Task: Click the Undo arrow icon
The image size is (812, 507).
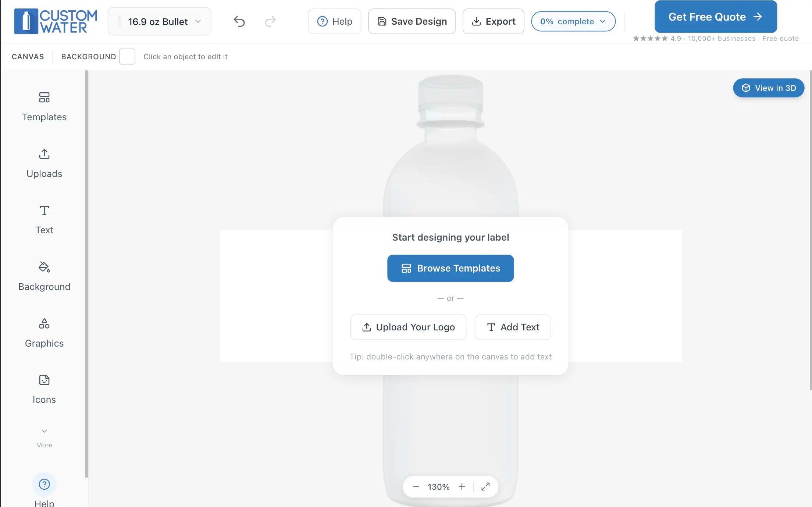Action: (239, 21)
